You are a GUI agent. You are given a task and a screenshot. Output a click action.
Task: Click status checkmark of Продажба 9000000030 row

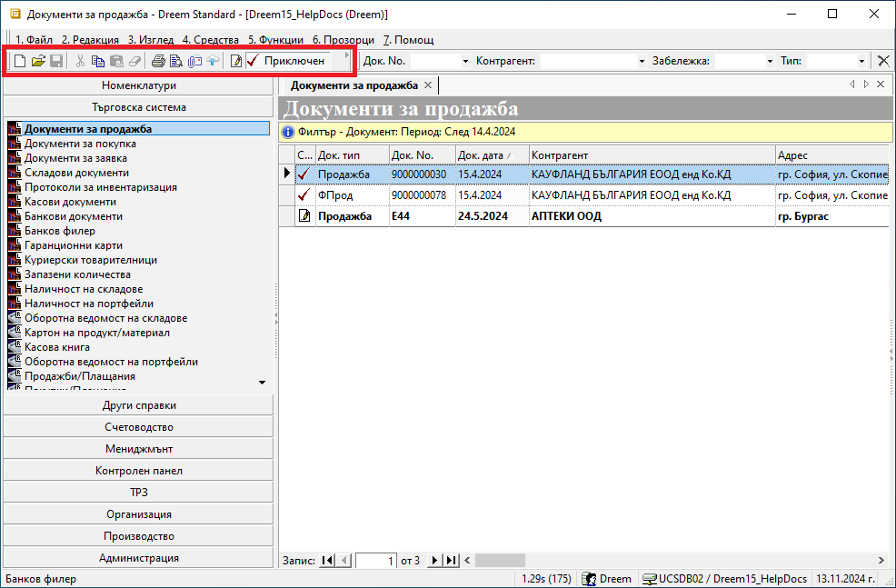(304, 174)
